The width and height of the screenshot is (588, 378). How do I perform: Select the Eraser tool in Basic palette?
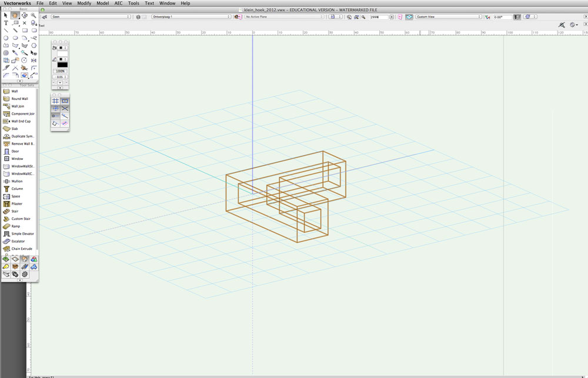click(24, 75)
